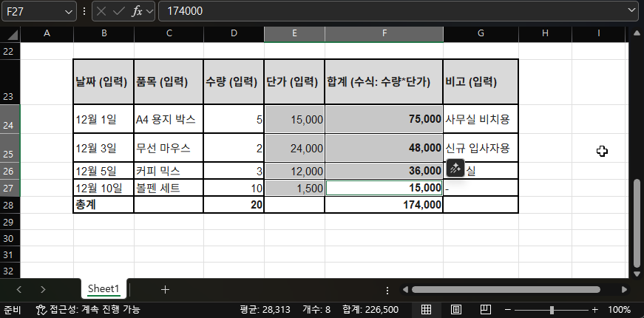This screenshot has width=644, height=318.
Task: Select column H header
Action: [x=545, y=34]
